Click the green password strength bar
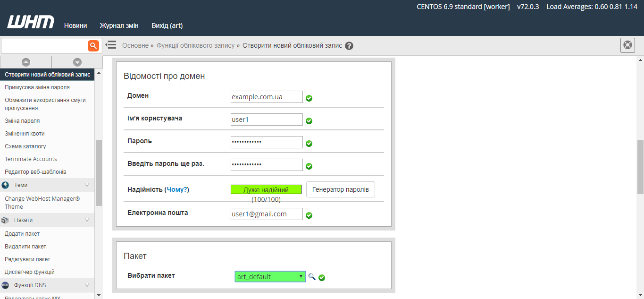644x299 pixels. 266,189
